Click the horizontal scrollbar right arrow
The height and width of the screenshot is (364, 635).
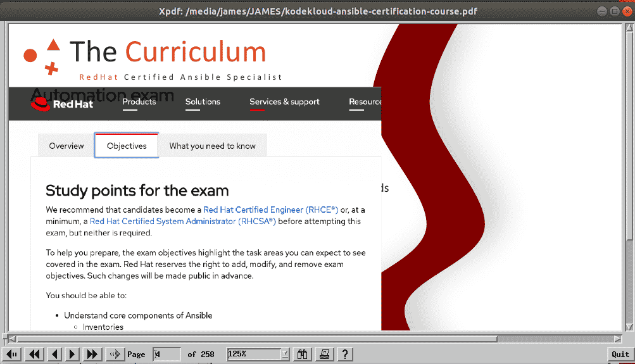coord(617,339)
